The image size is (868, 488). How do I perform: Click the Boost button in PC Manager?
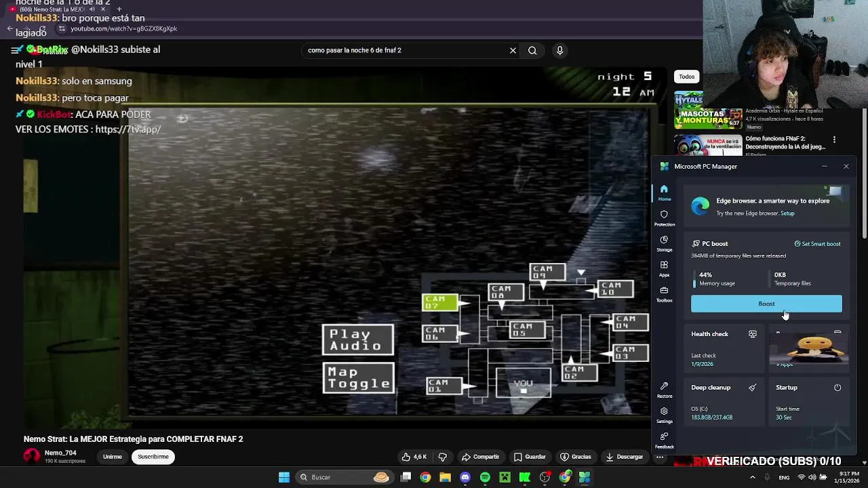click(x=766, y=304)
